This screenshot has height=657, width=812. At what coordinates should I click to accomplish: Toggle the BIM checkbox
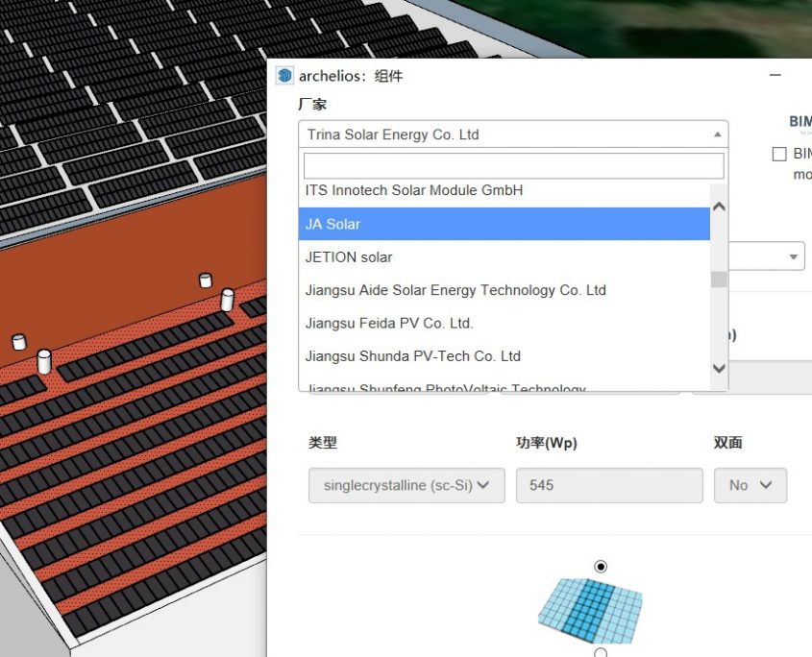click(779, 155)
